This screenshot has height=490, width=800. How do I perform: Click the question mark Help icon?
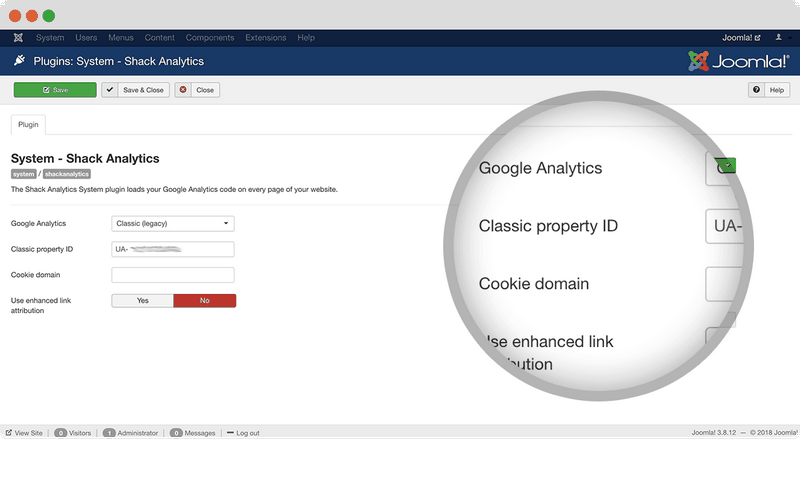coord(757,90)
